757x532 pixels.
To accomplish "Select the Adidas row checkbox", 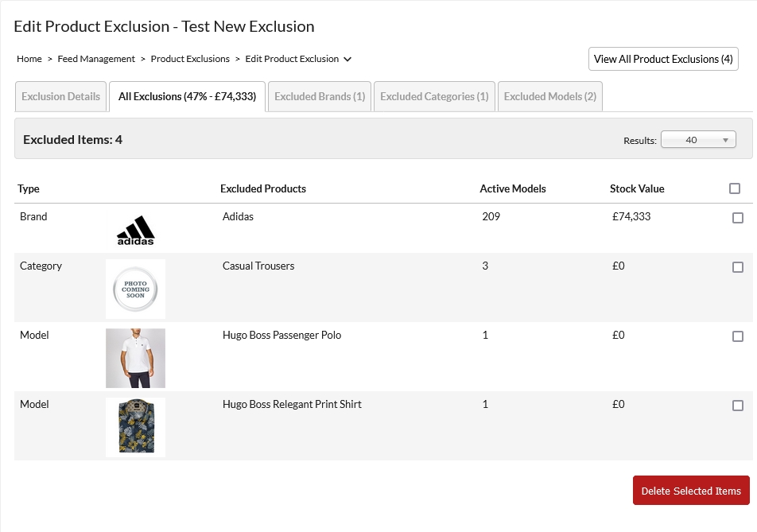I will tap(738, 218).
